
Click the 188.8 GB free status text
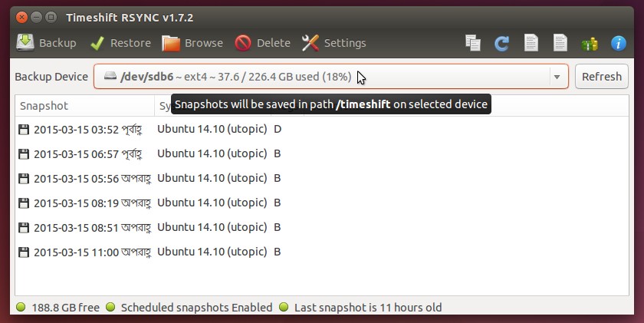point(66,308)
